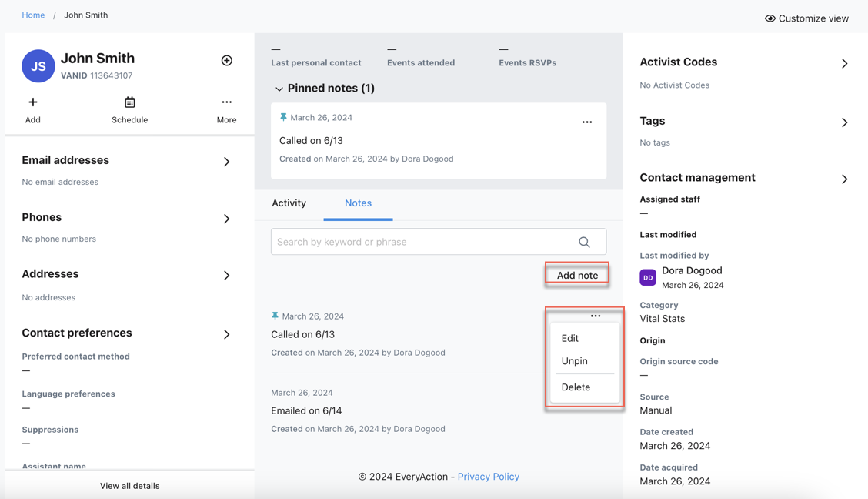Viewport: 868px width, 499px height.
Task: Expand the Tags panel chevron
Action: click(x=844, y=122)
